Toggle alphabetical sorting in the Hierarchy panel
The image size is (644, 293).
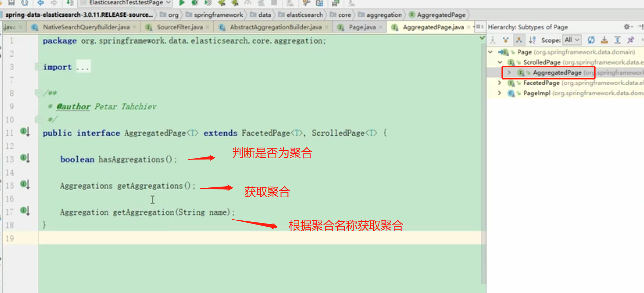(532, 40)
